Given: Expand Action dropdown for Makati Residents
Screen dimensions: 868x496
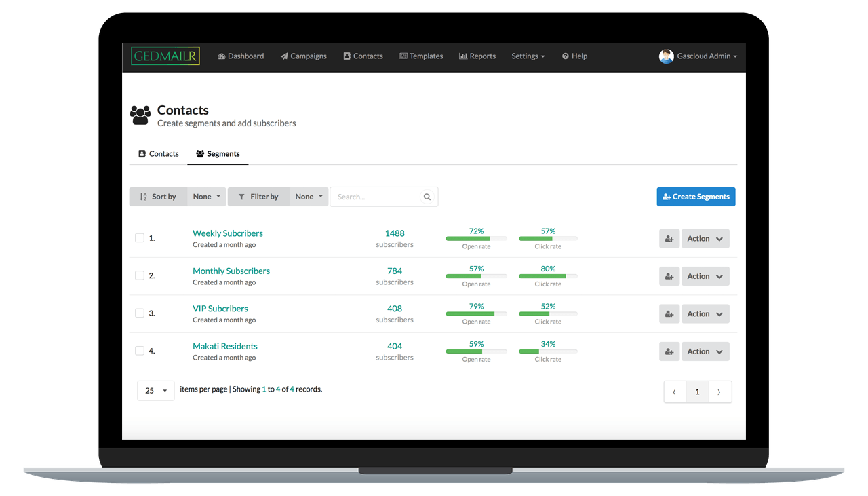Looking at the screenshot, I should coord(705,351).
